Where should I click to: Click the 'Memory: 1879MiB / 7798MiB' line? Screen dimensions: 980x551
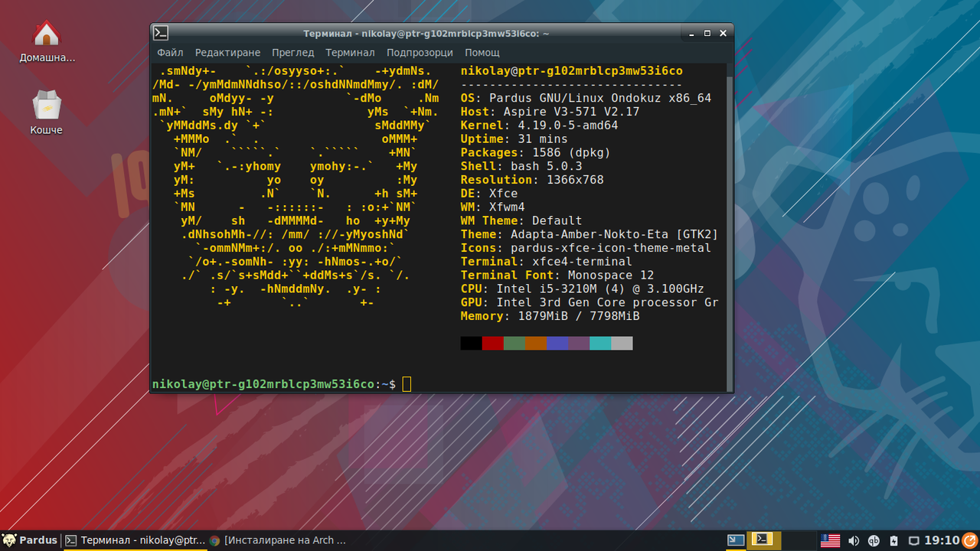tap(550, 316)
